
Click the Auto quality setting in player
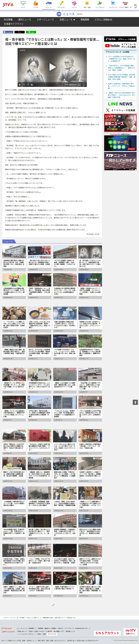[79, 85]
